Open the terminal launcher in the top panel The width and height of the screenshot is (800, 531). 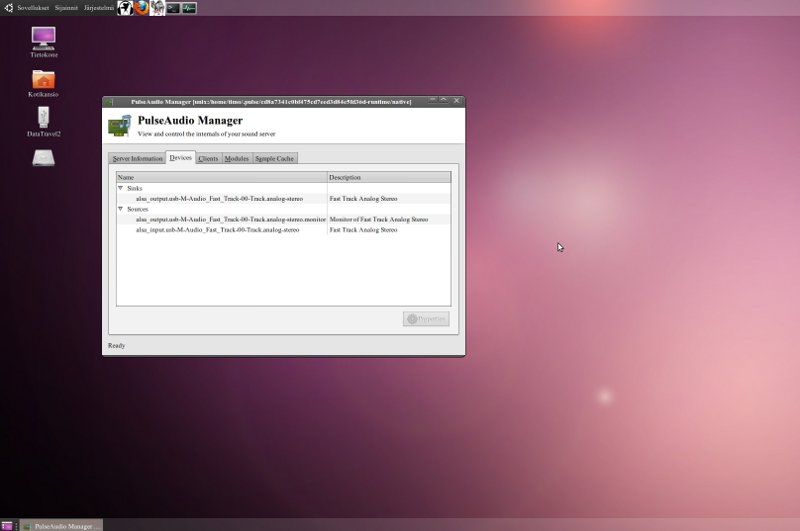173,8
